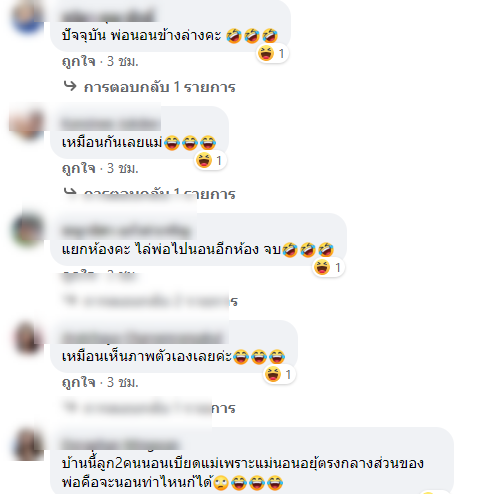Click the haha reaction on 'เหมือนเห็นภาพตัวเองเลยค่ะ' comment
This screenshot has height=494, width=482.
273,374
